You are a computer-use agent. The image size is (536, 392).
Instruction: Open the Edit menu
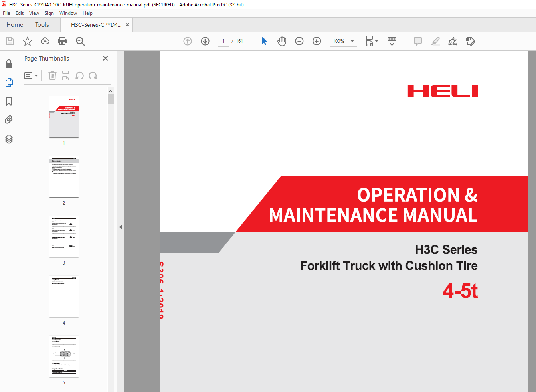[20, 13]
